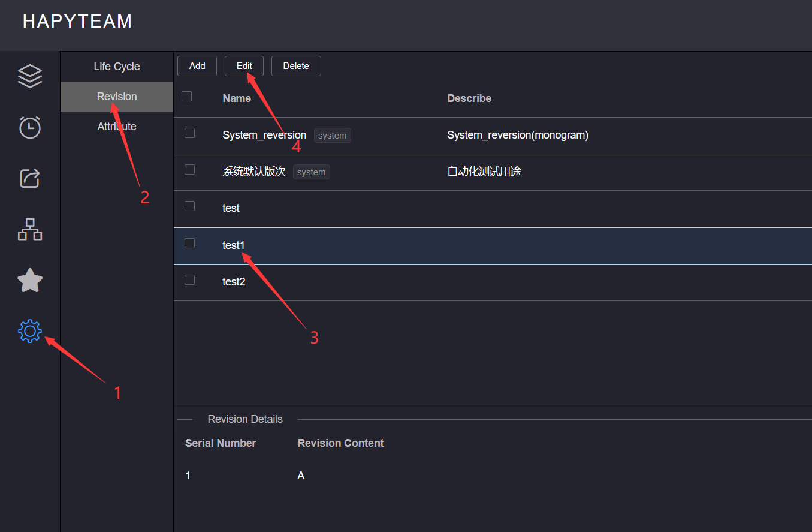The width and height of the screenshot is (812, 532).
Task: Click the 自动化测试用途 description cell
Action: (484, 172)
